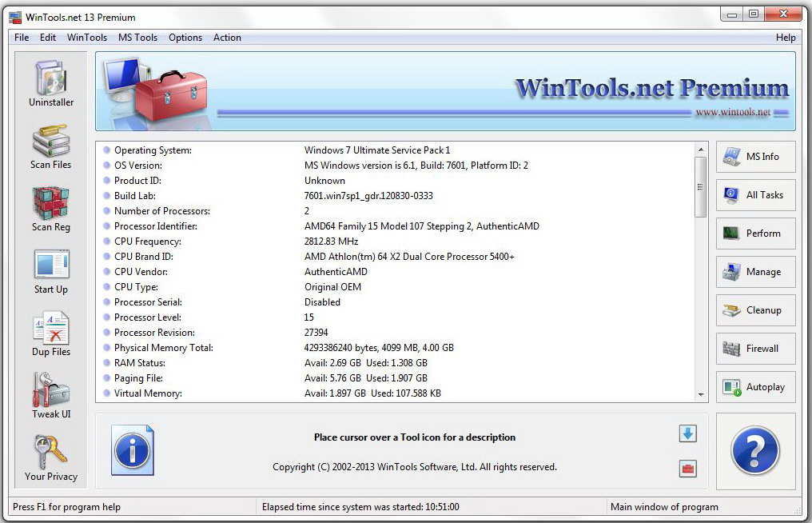This screenshot has height=523, width=812.
Task: Open the MS Tools menu
Action: (x=137, y=38)
